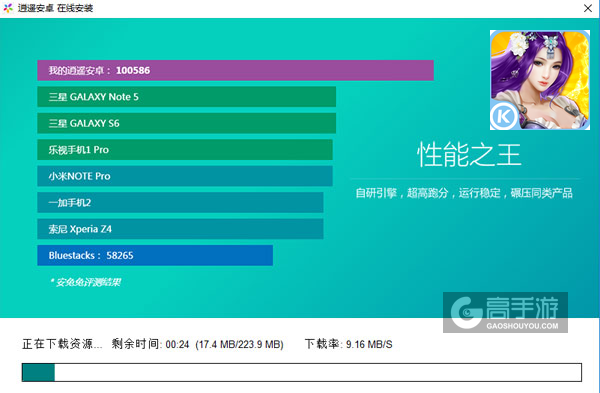The width and height of the screenshot is (600, 393).
Task: Select the 小米NOTE Pro bar
Action: tap(185, 176)
